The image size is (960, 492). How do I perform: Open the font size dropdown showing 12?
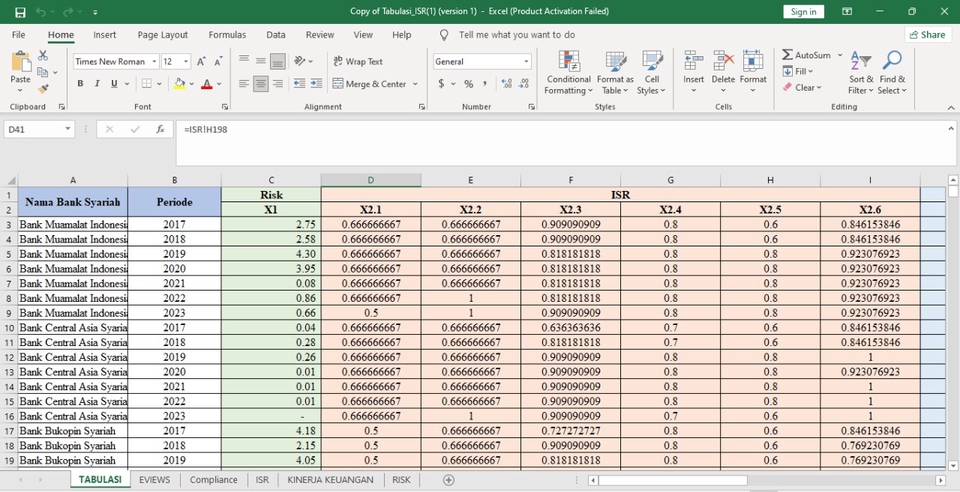(186, 61)
